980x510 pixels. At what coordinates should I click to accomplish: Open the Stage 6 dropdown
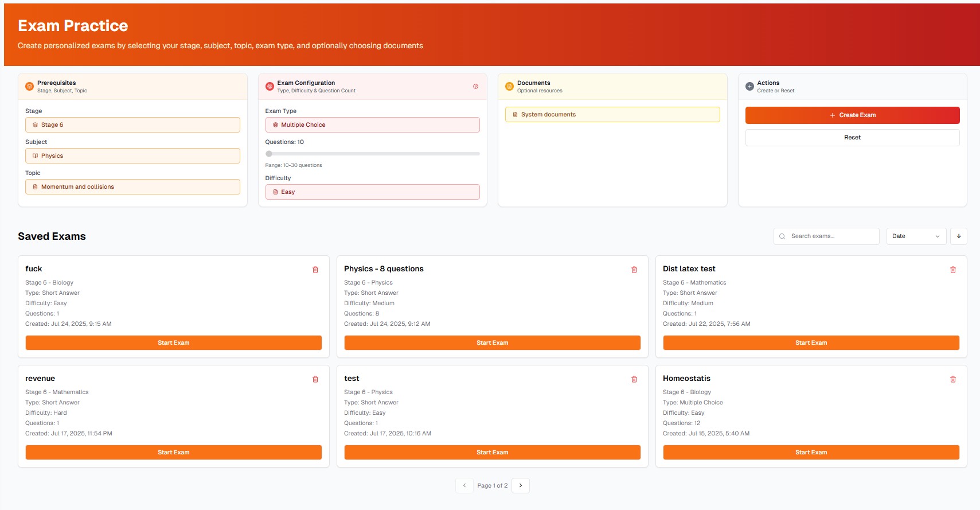pyautogui.click(x=132, y=124)
